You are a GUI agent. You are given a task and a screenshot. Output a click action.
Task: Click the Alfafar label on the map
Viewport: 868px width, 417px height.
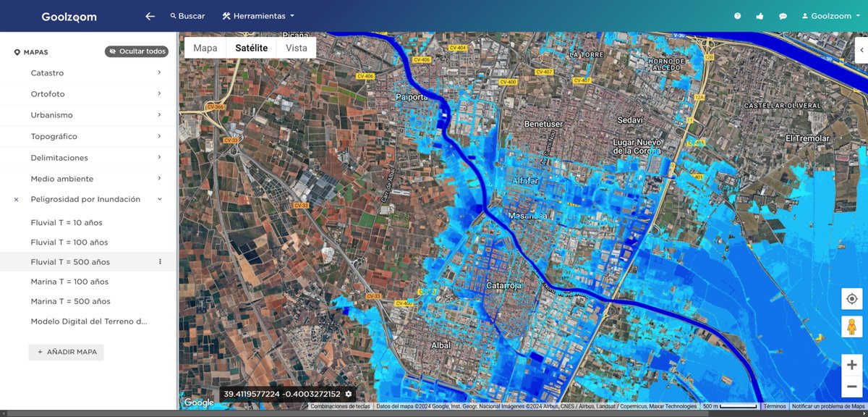(x=526, y=180)
